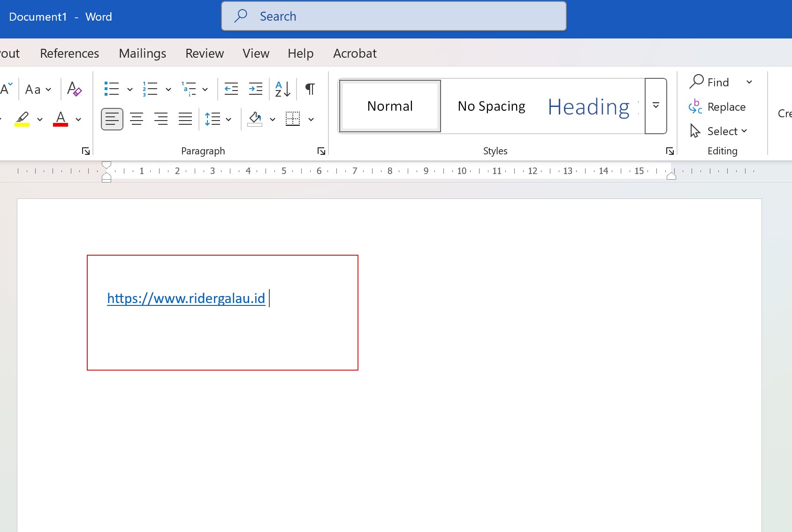Click the Increase Indent icon
Viewport: 792px width, 532px height.
point(255,89)
